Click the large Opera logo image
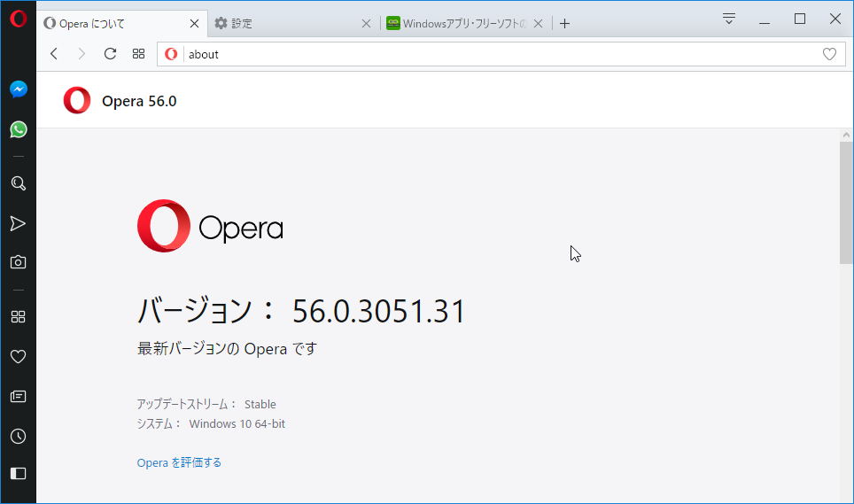The width and height of the screenshot is (854, 504). click(210, 226)
